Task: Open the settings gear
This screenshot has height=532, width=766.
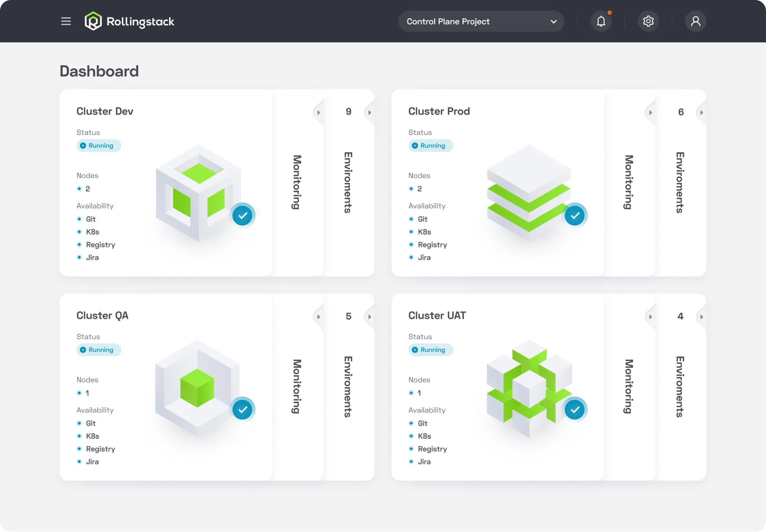Action: [648, 21]
